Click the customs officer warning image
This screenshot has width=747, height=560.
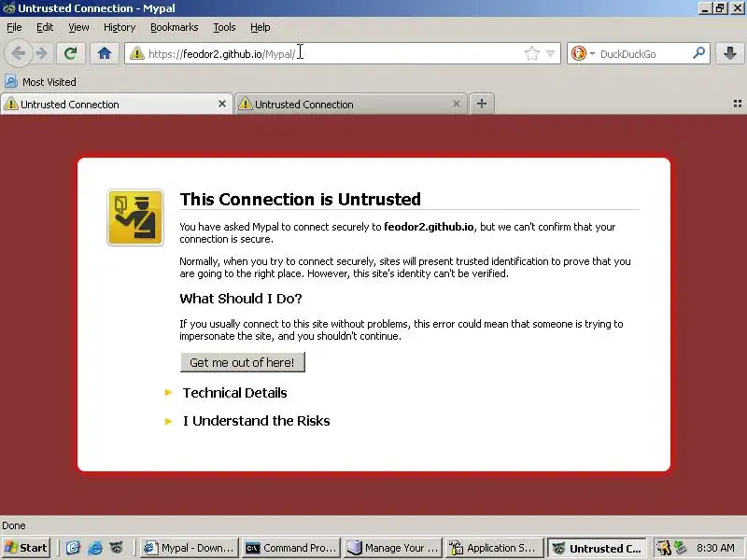[x=135, y=217]
